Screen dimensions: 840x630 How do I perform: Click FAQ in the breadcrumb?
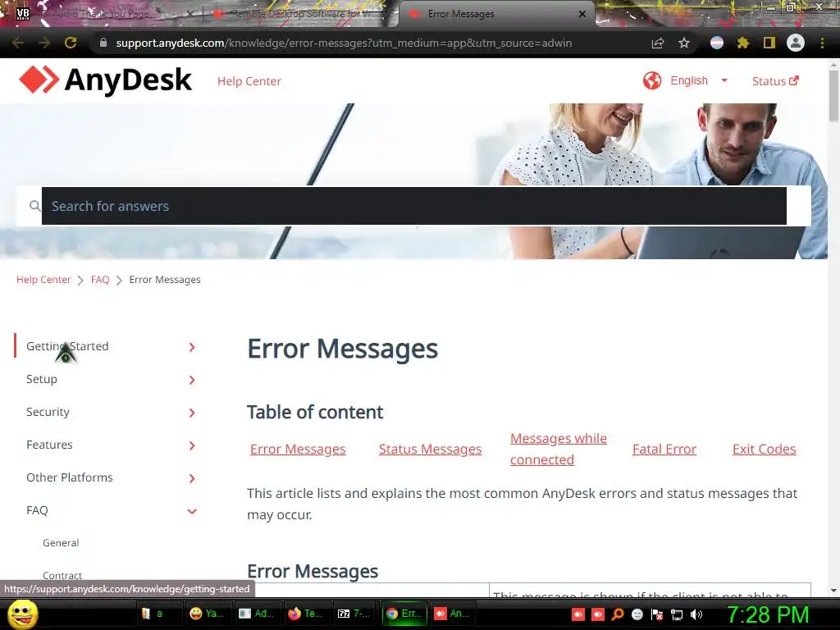click(100, 279)
